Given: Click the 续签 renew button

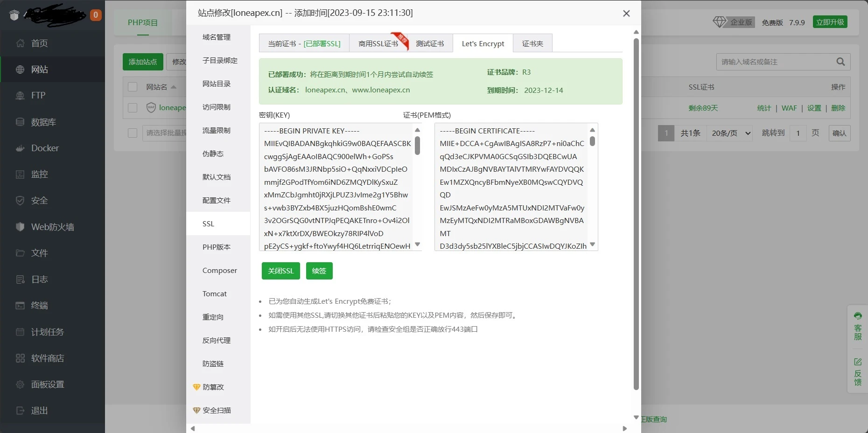Looking at the screenshot, I should pyautogui.click(x=319, y=271).
